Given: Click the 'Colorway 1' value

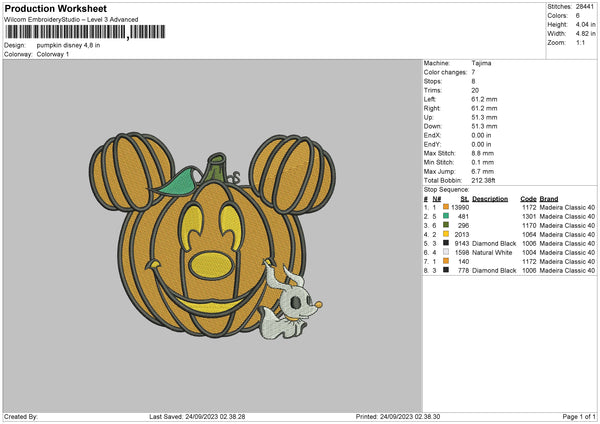Looking at the screenshot, I should point(53,54).
